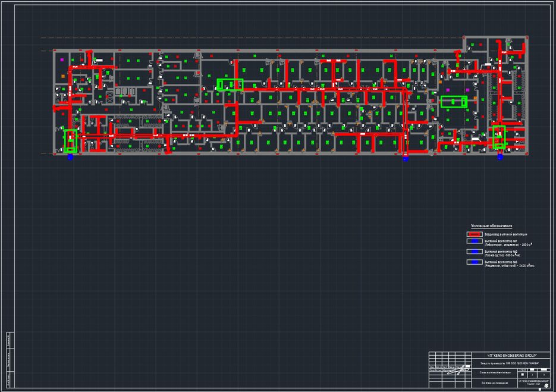This screenshot has height=392, width=556.
Task: Select the blue fan marker below the plan's middle
Action: (x=406, y=158)
